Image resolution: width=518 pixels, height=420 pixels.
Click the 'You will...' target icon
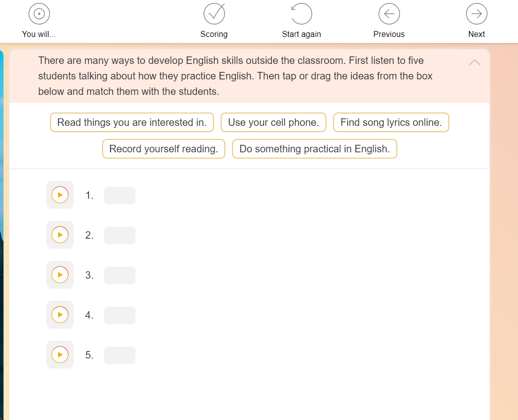pos(39,14)
